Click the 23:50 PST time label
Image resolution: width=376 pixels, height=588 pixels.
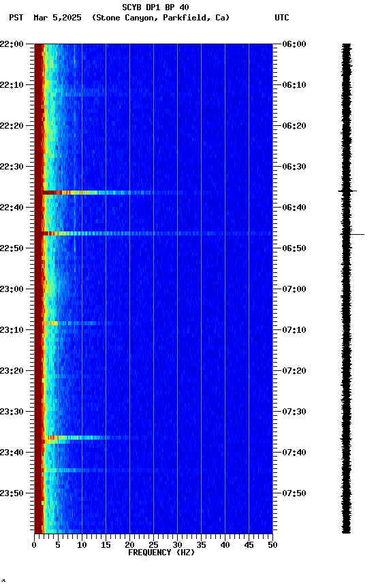coord(12,493)
